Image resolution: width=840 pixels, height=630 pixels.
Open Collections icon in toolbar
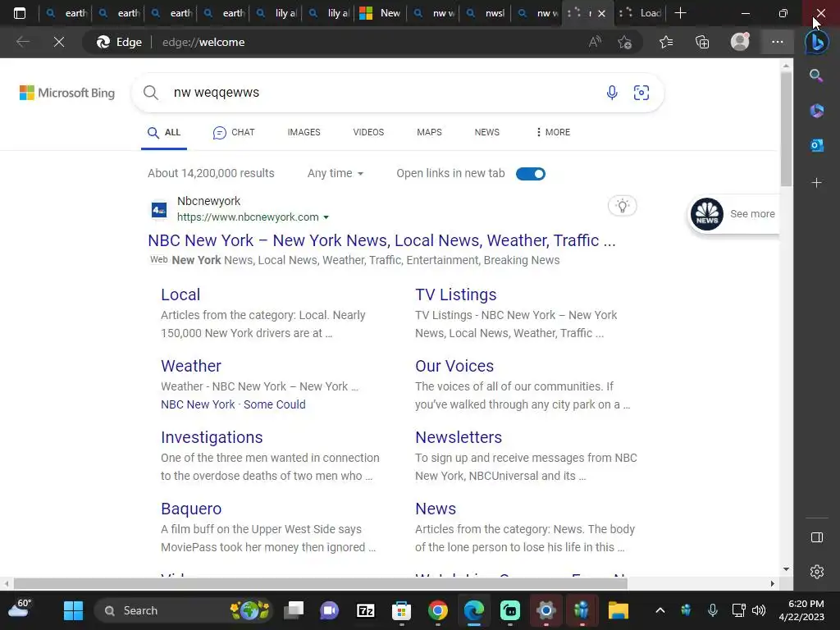point(702,42)
